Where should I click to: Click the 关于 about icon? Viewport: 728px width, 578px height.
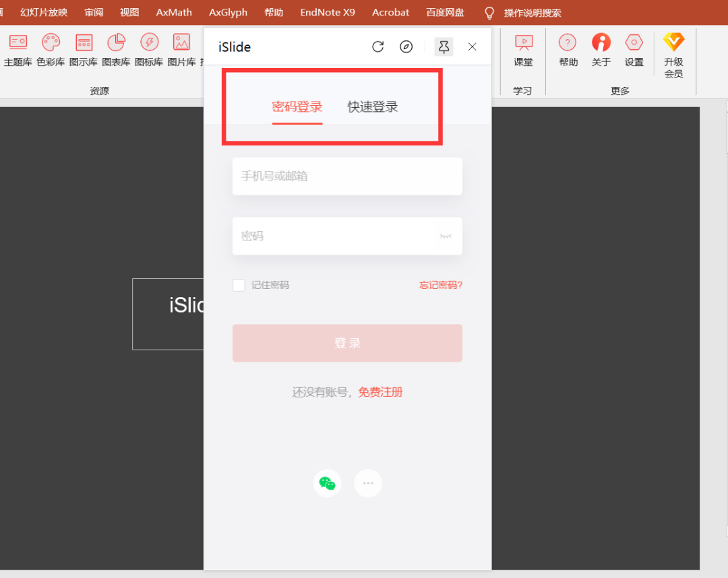[x=601, y=50]
